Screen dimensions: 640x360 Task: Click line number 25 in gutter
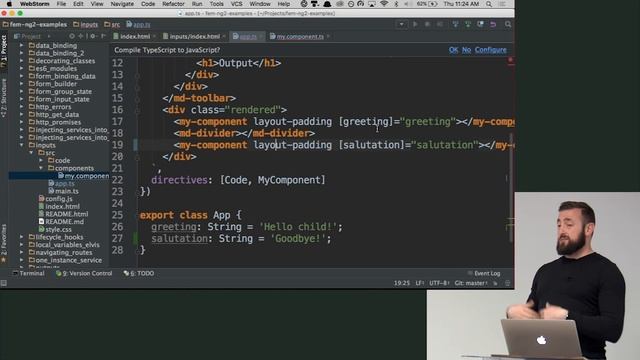pyautogui.click(x=118, y=215)
